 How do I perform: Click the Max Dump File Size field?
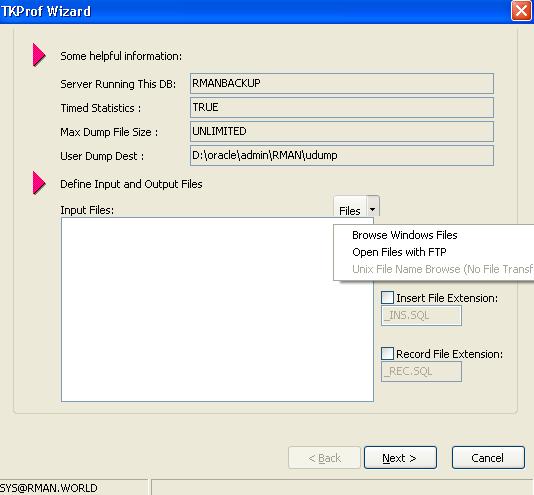tap(342, 132)
